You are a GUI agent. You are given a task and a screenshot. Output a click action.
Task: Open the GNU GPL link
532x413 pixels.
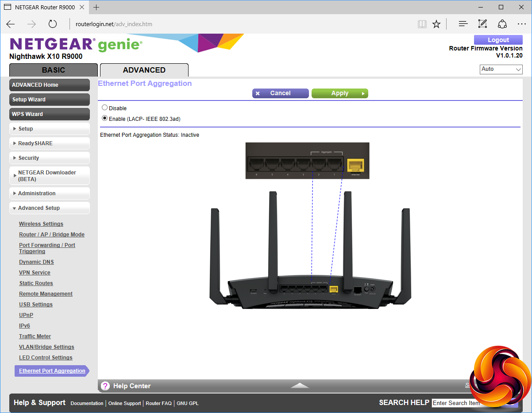(x=188, y=403)
